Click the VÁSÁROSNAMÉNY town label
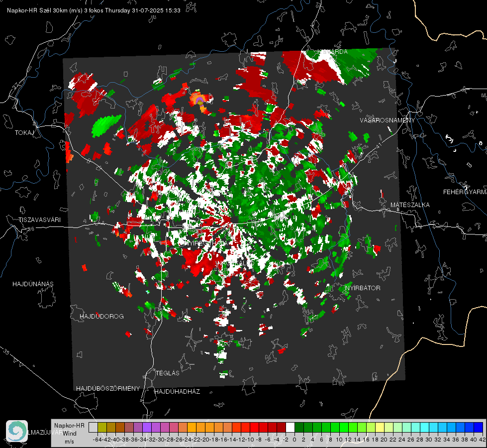 [x=388, y=120]
